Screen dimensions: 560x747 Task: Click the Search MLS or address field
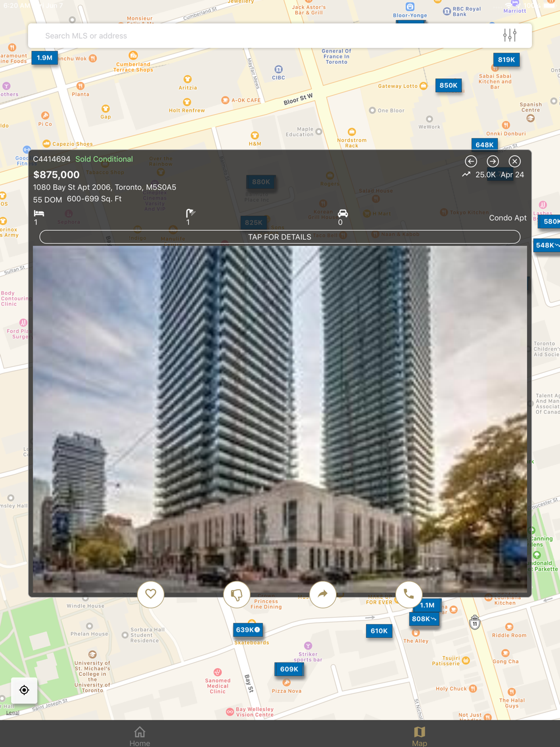[x=263, y=36]
